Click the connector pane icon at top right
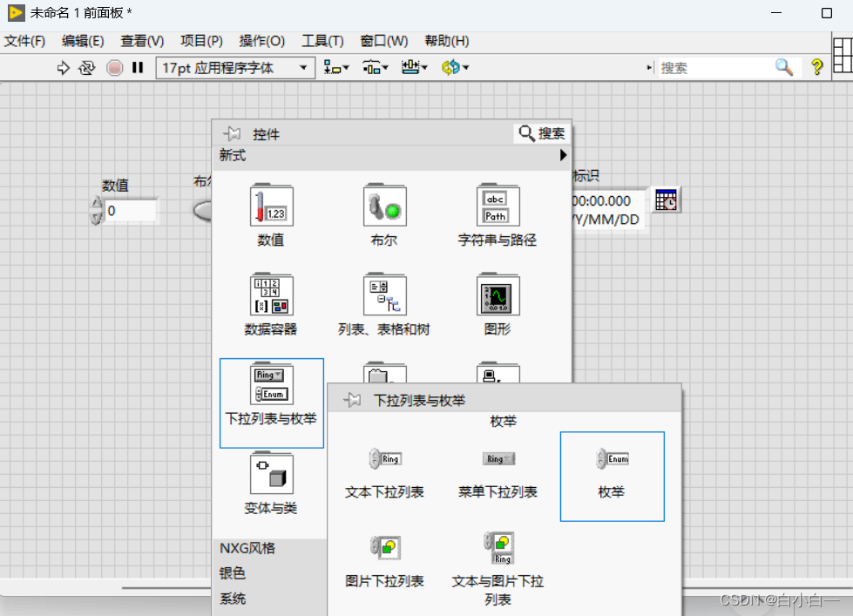853x616 pixels. 843,54
